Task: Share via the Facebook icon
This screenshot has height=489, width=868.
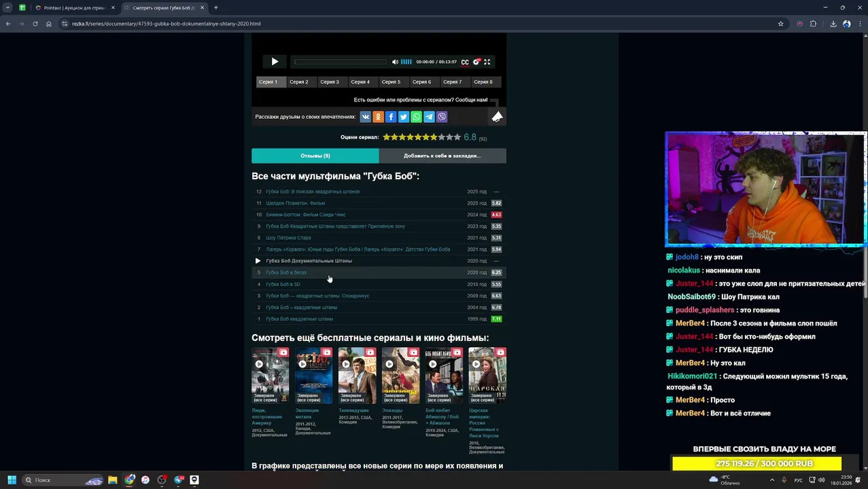Action: [x=391, y=117]
